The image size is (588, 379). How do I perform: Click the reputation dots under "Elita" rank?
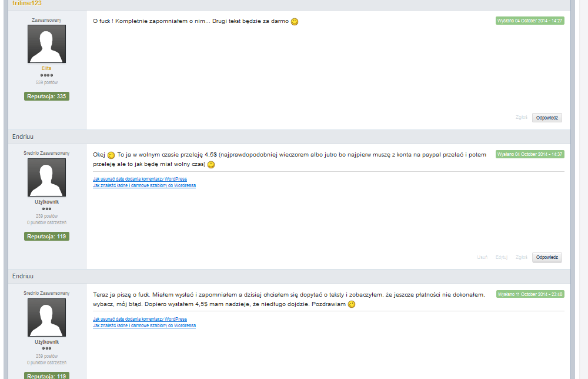pos(46,75)
